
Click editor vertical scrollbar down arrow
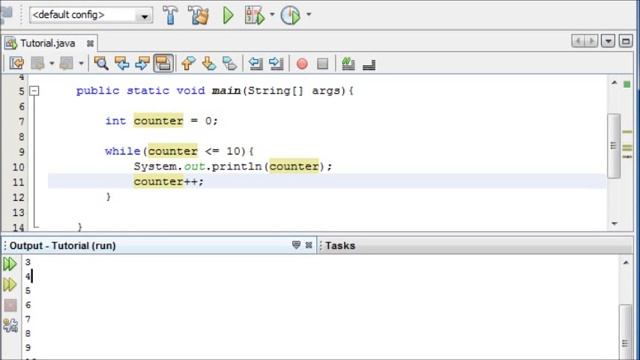(614, 224)
